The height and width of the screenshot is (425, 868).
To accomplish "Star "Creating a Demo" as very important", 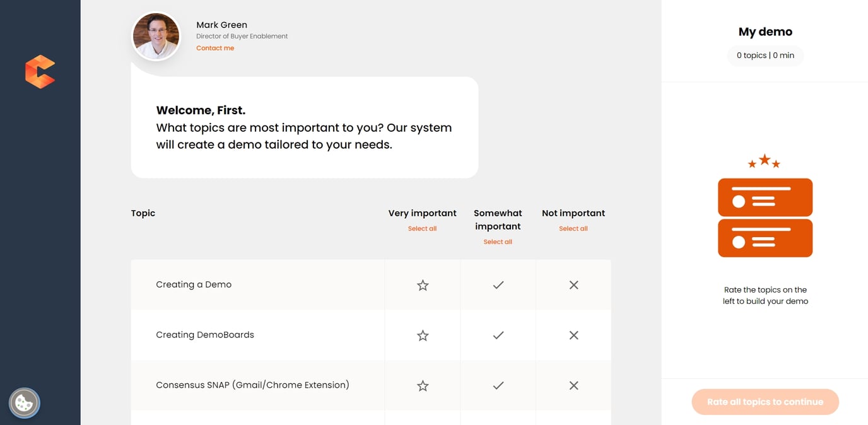I will point(422,284).
